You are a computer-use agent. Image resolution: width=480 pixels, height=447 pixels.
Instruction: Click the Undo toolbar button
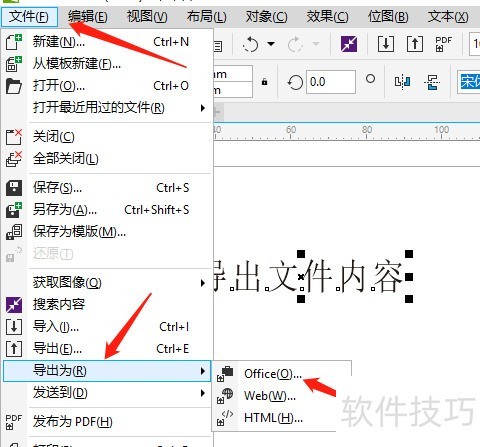click(x=251, y=44)
